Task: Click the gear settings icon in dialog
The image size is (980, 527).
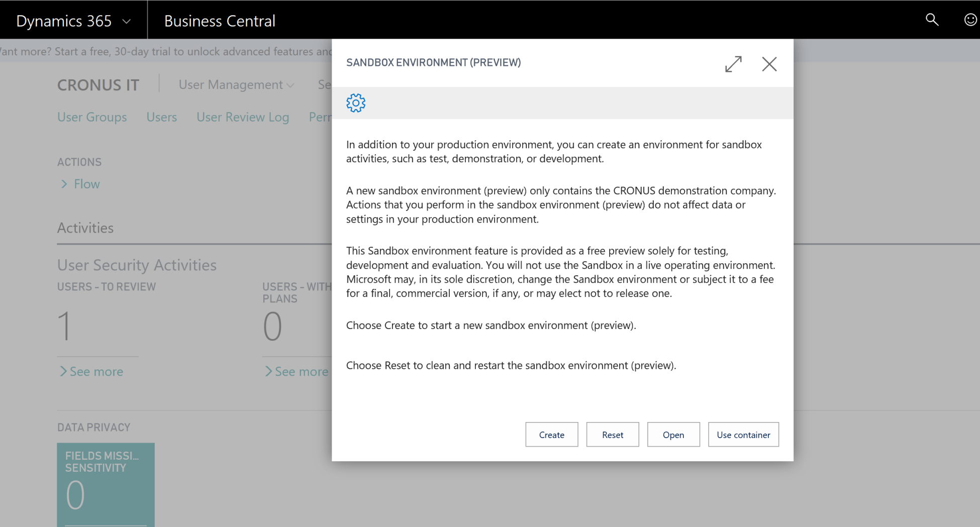Action: 356,103
